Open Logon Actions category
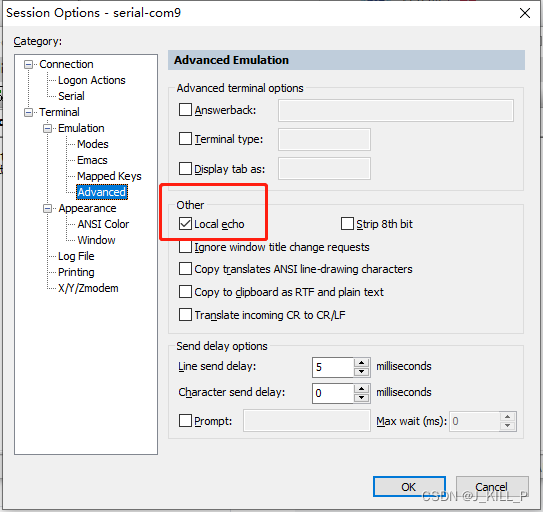This screenshot has height=512, width=543. (x=91, y=80)
